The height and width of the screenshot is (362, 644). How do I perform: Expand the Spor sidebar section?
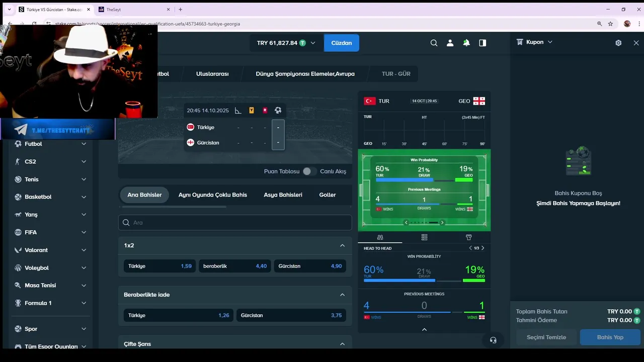click(x=84, y=329)
